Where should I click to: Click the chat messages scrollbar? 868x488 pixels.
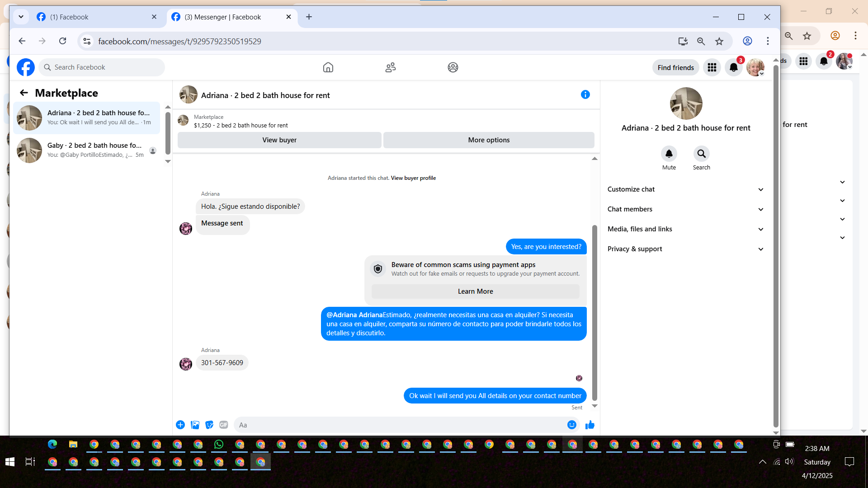[594, 313]
